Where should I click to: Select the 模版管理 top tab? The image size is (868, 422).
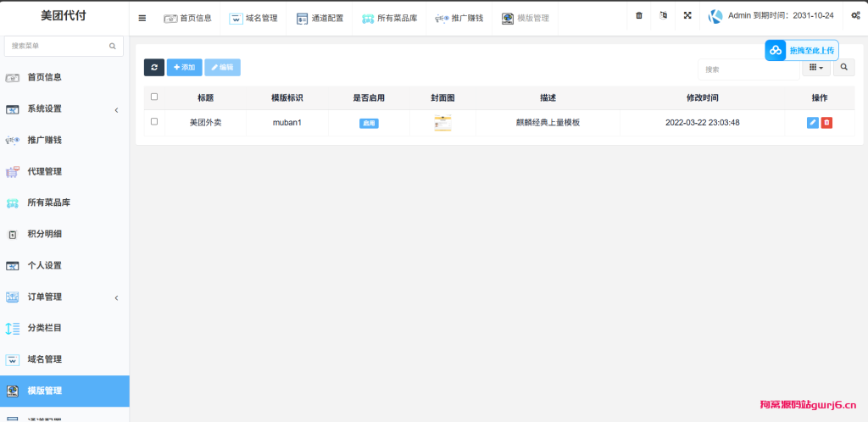point(526,19)
